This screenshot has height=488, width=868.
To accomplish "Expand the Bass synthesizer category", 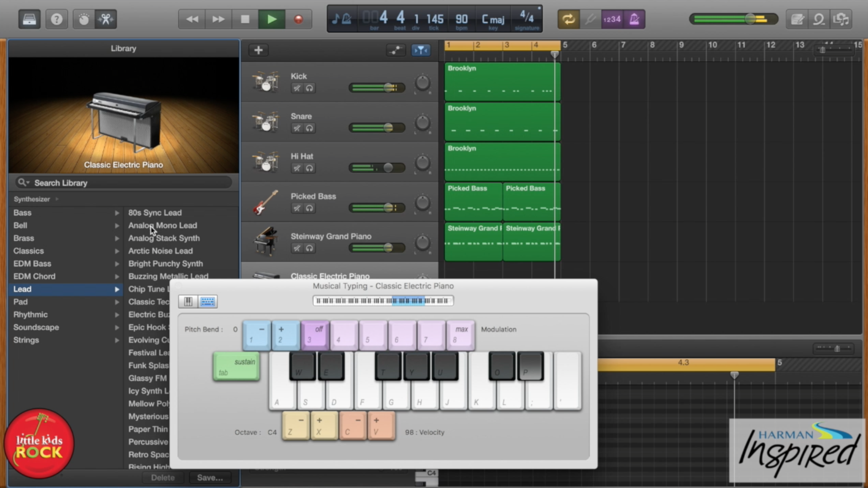I will coord(117,212).
